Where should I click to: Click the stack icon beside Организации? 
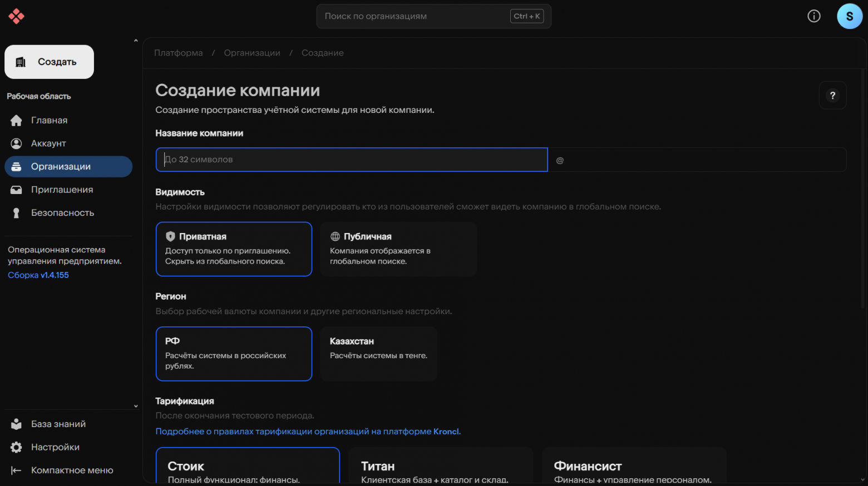[x=16, y=166]
